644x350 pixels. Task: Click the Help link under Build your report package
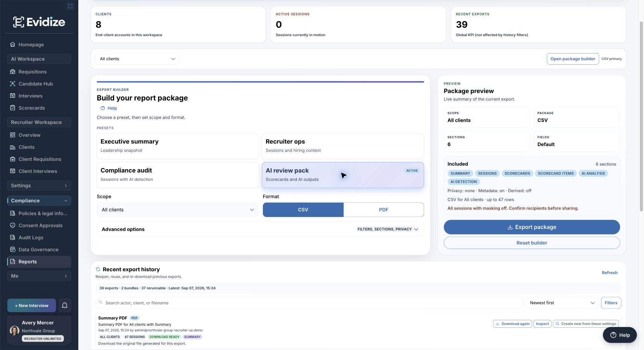(109, 108)
